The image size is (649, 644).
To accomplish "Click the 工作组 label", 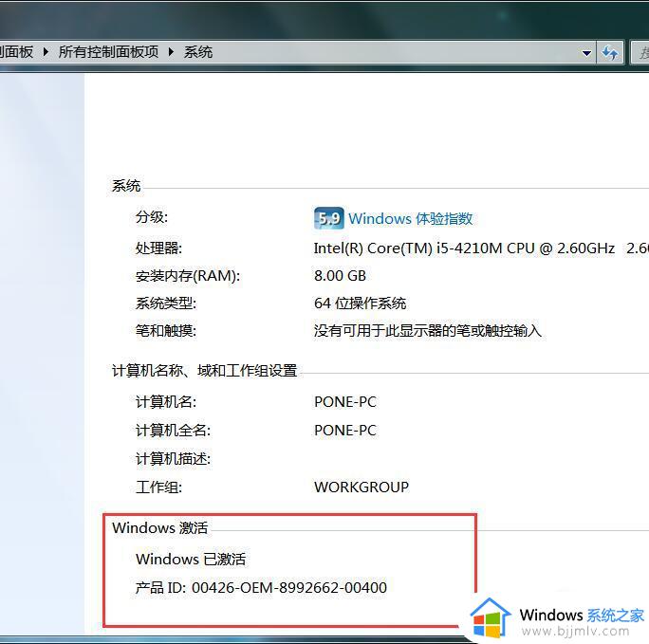I will point(158,487).
